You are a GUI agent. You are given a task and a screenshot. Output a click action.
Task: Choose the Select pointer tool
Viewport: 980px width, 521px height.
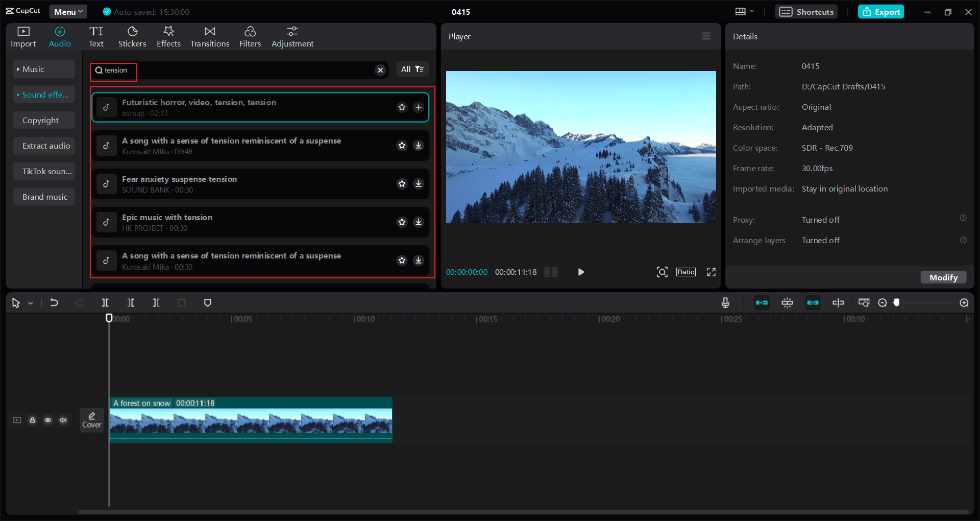pos(16,303)
